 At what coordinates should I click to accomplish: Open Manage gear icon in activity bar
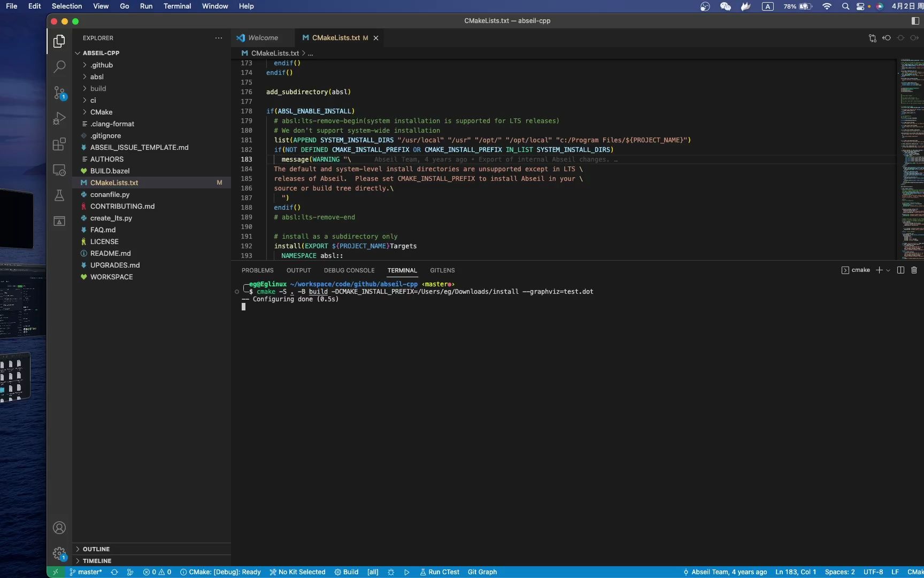[59, 553]
